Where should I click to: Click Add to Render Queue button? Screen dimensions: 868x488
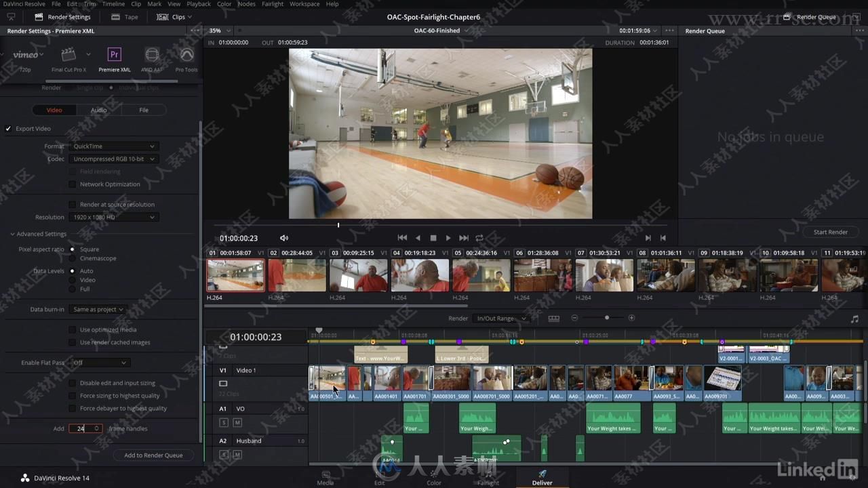coord(153,455)
